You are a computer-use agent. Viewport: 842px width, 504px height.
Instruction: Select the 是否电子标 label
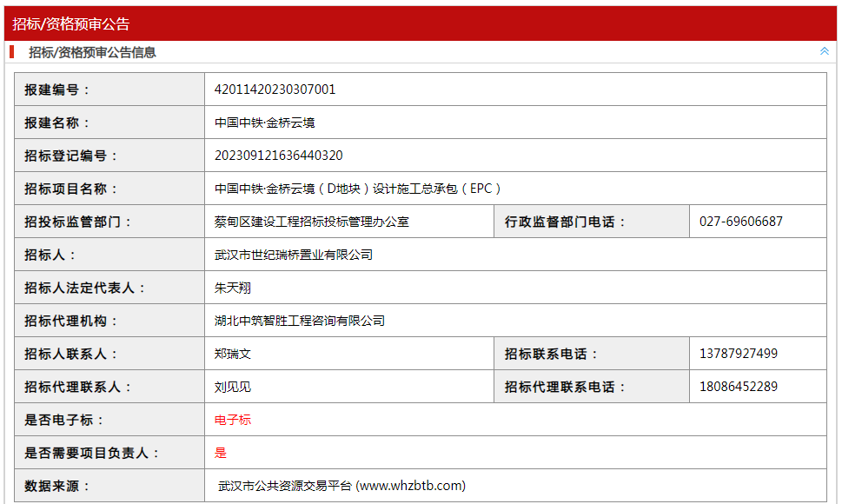click(x=64, y=421)
